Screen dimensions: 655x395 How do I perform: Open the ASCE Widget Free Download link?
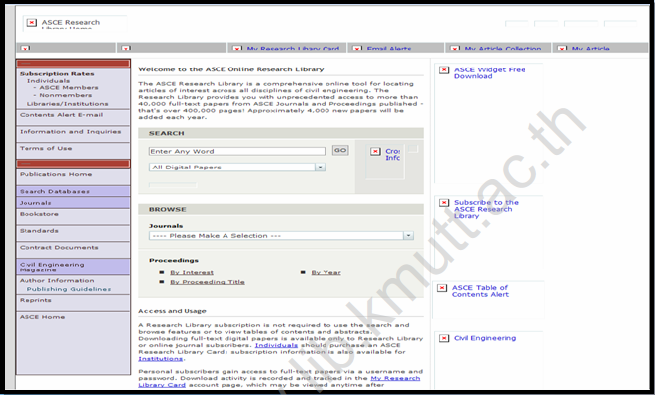point(490,73)
